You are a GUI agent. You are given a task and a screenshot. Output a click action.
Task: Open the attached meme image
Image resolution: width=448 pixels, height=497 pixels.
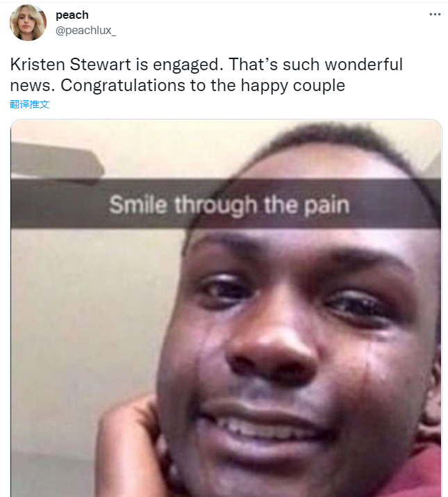point(226,308)
